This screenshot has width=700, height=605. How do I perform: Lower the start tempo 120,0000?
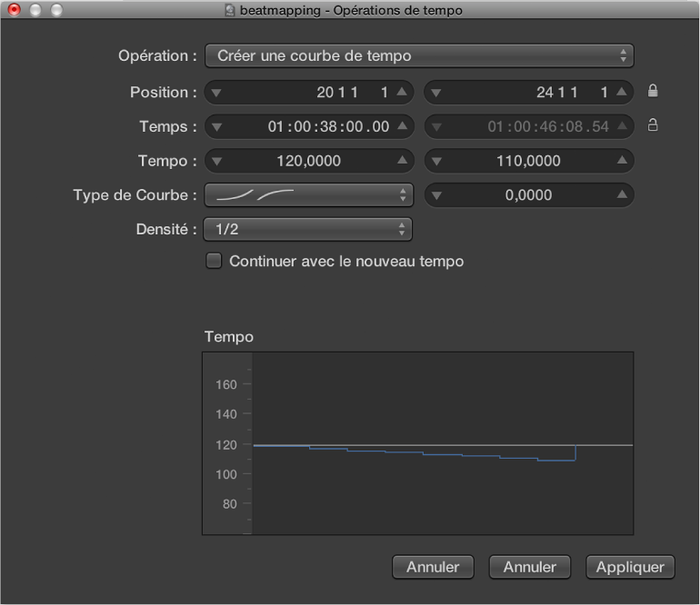[216, 162]
